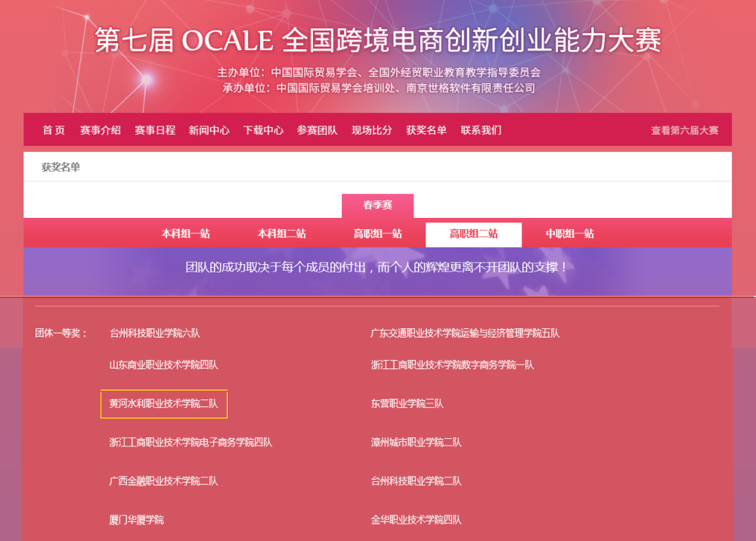This screenshot has height=541, width=756.
Task: View 现场比分 from top menu
Action: [x=372, y=130]
